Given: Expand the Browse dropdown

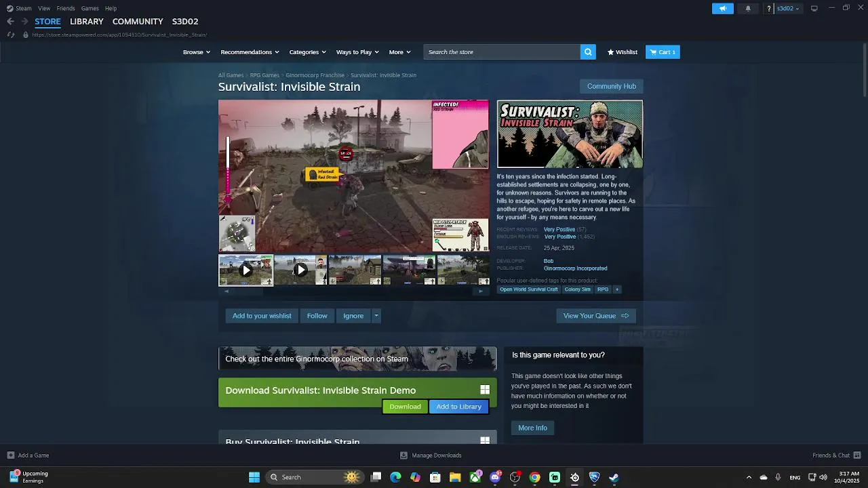Looking at the screenshot, I should point(197,52).
